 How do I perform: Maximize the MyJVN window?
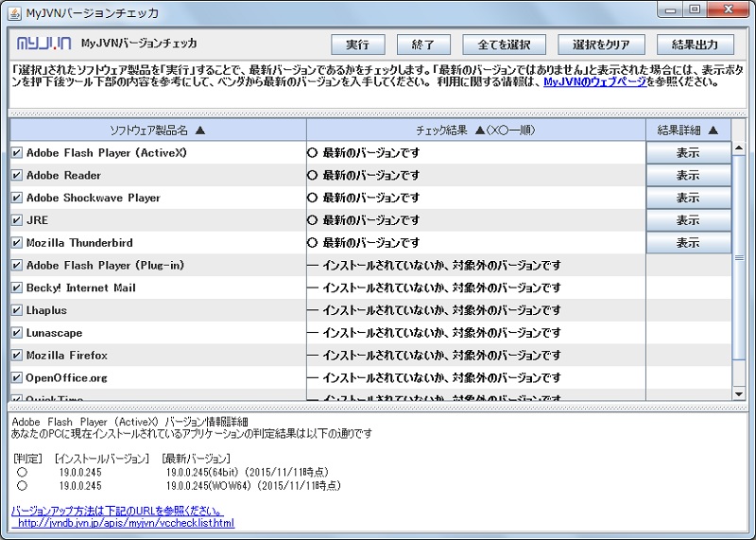pyautogui.click(x=695, y=10)
